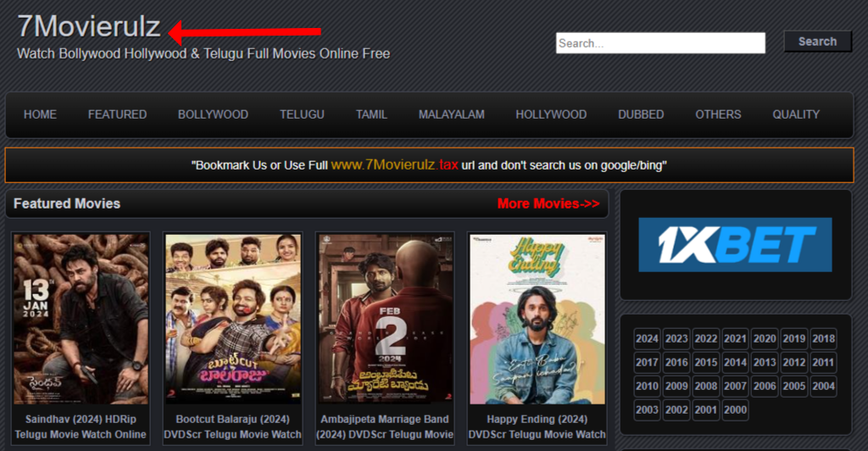
Task: Open the DUBBED menu item
Action: 641,114
